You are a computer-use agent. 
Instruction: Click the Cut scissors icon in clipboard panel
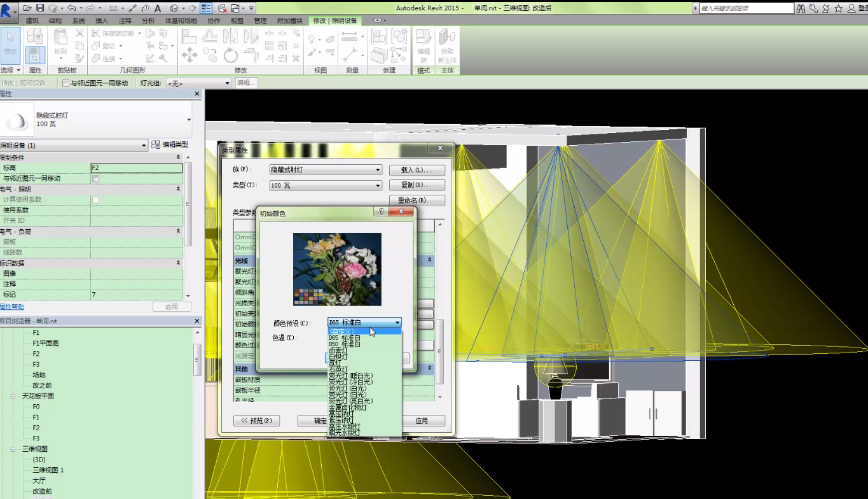pos(80,33)
